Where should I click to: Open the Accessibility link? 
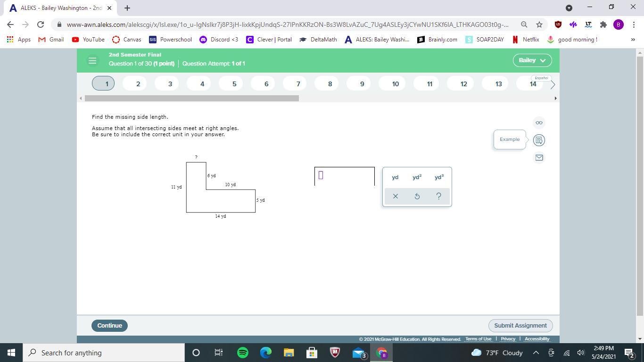pos(537,339)
